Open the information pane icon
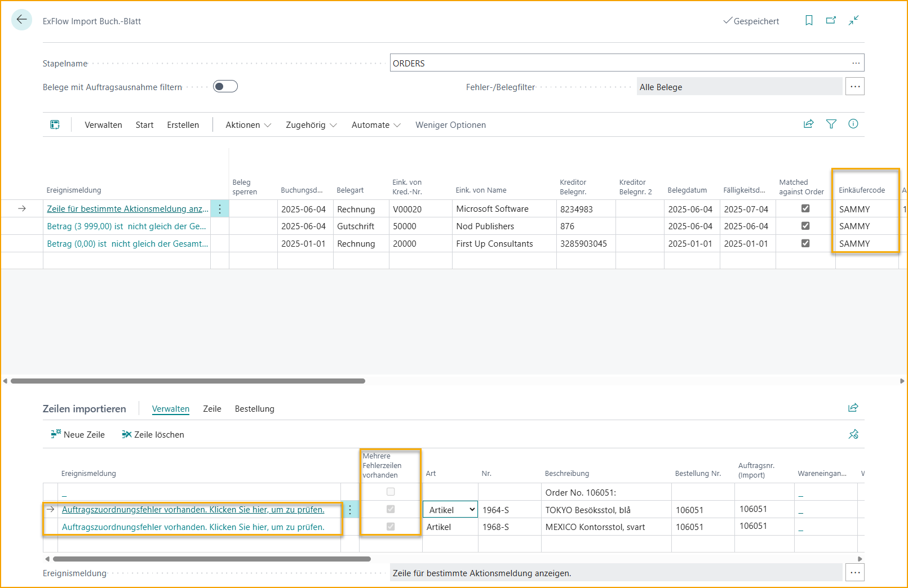Screen dimensions: 908x588 [x=853, y=124]
